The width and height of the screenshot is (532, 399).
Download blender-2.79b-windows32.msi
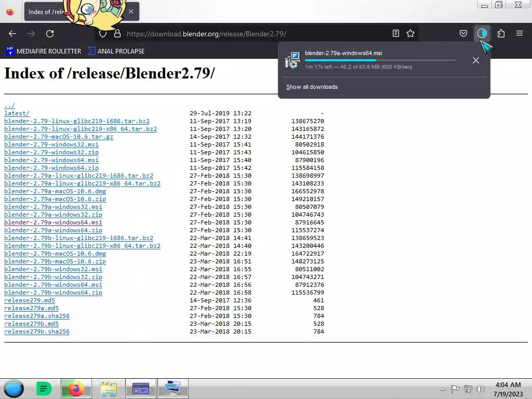(53, 270)
